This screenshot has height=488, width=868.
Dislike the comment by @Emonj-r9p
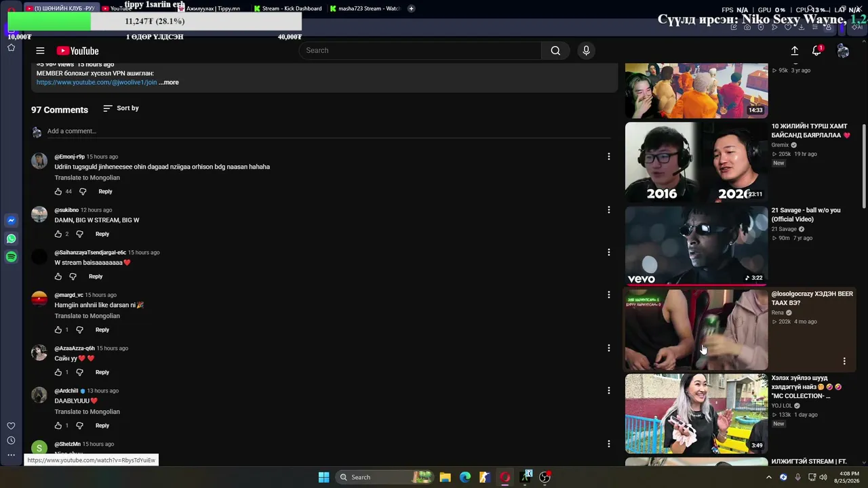83,192
